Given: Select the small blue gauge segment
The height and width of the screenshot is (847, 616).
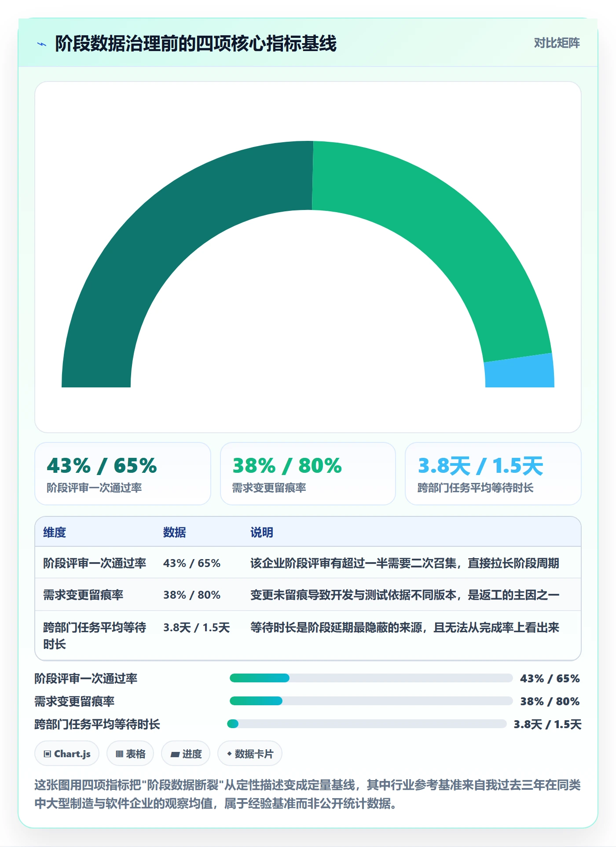Looking at the screenshot, I should 520,371.
